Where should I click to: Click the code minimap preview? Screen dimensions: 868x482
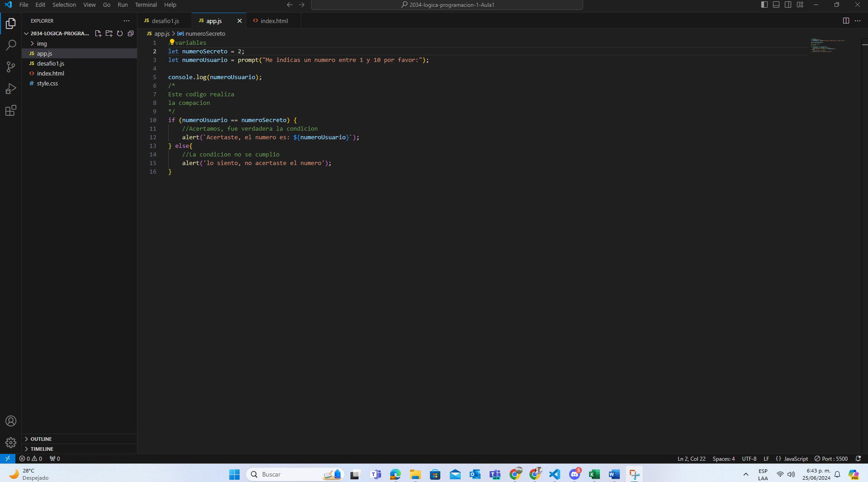[828, 46]
